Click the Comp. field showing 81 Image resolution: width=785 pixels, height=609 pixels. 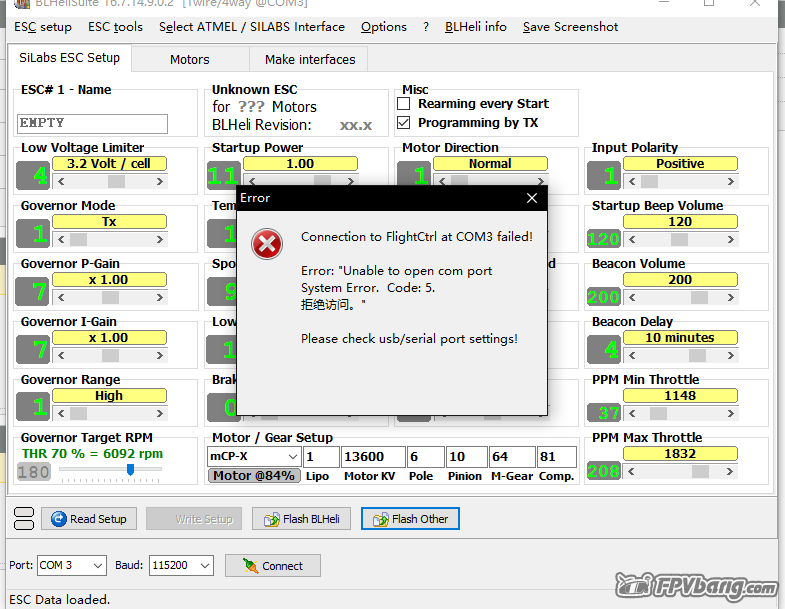point(556,457)
